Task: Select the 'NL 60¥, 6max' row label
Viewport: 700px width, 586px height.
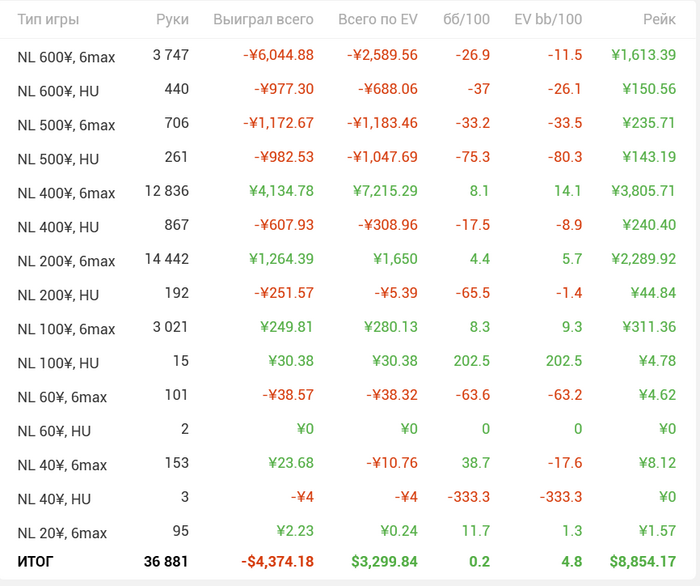Action: pyautogui.click(x=62, y=397)
